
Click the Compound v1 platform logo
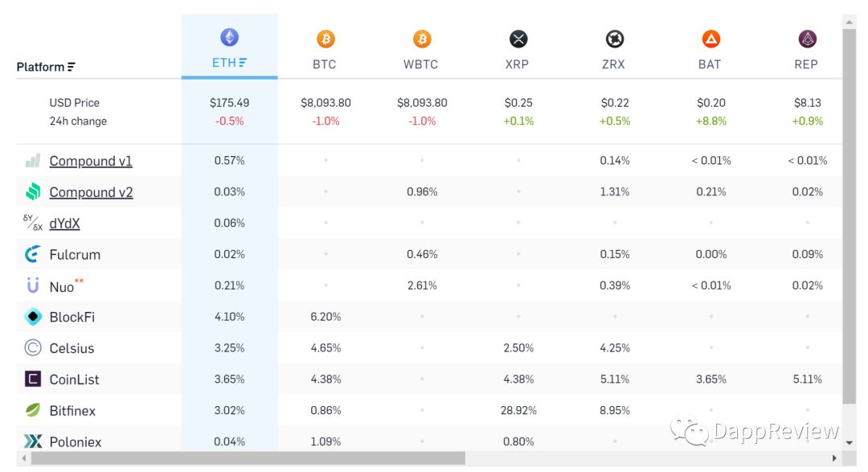(x=33, y=161)
